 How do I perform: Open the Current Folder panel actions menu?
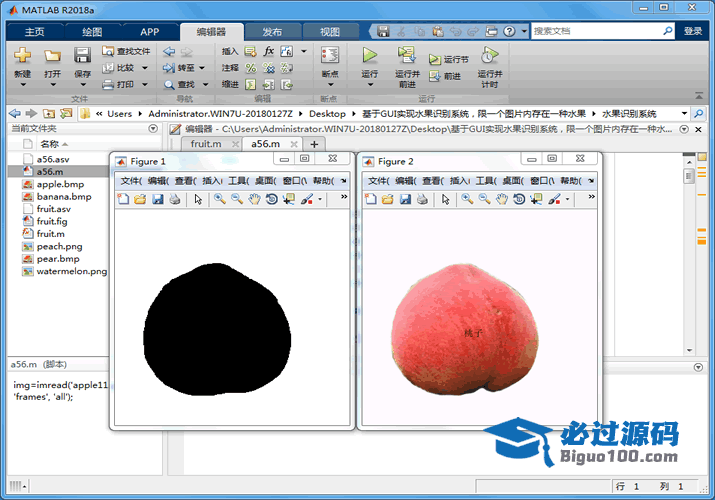coord(153,129)
